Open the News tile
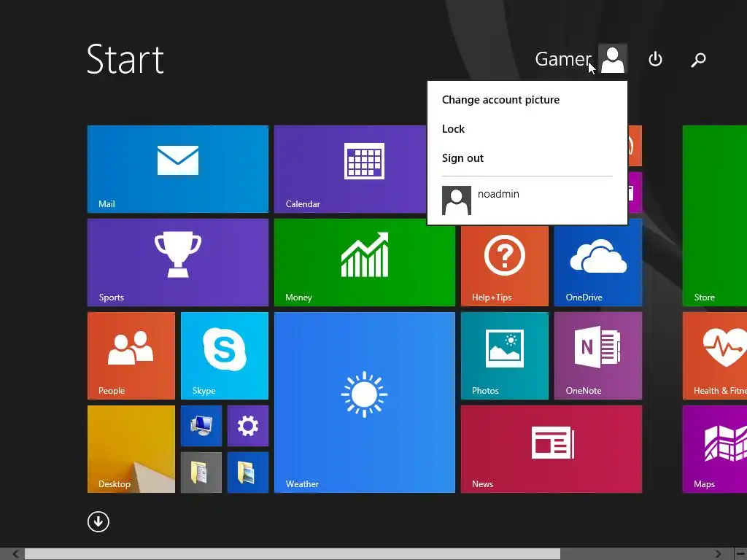Screen dimensions: 747x560 [551, 449]
